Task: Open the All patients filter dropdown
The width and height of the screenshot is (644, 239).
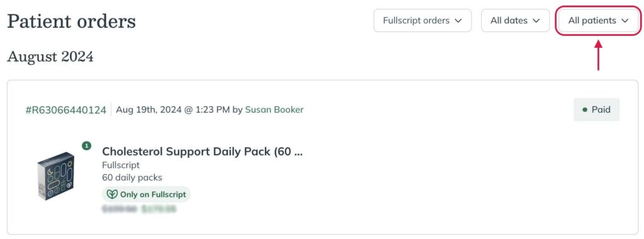Action: coord(598,21)
